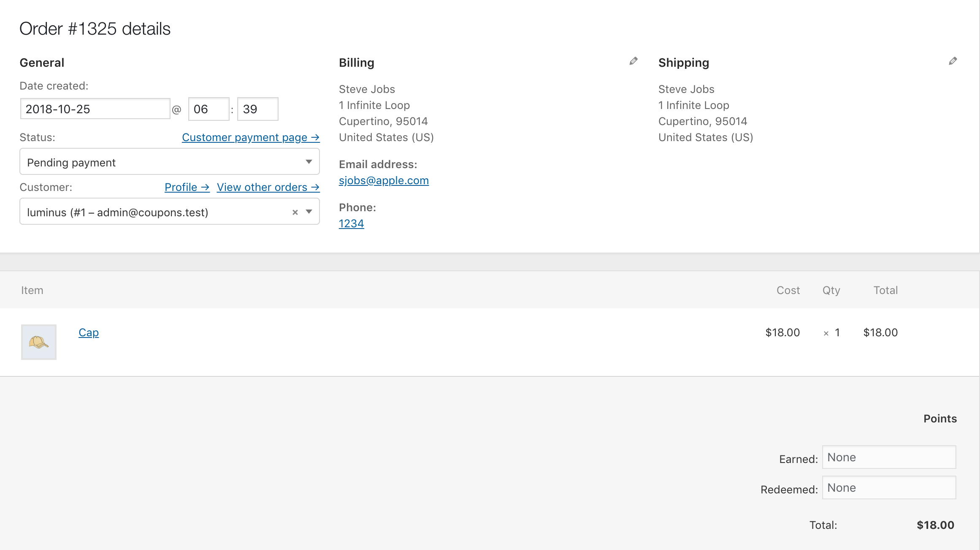
Task: Click the Earned points field showing None
Action: 888,457
